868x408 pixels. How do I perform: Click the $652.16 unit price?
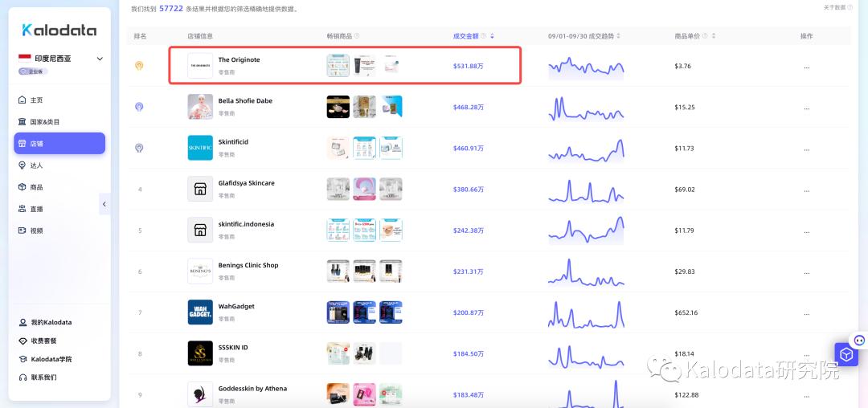coord(684,313)
